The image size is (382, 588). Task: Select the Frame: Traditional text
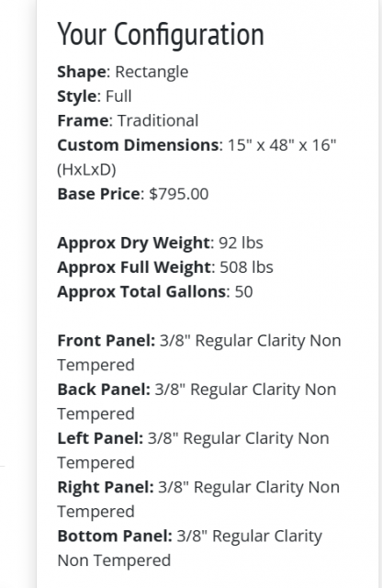point(128,120)
